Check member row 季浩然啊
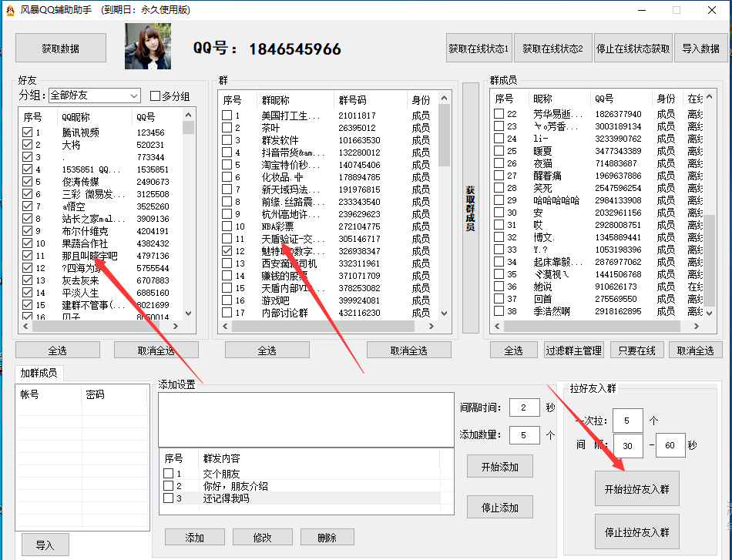 point(499,310)
